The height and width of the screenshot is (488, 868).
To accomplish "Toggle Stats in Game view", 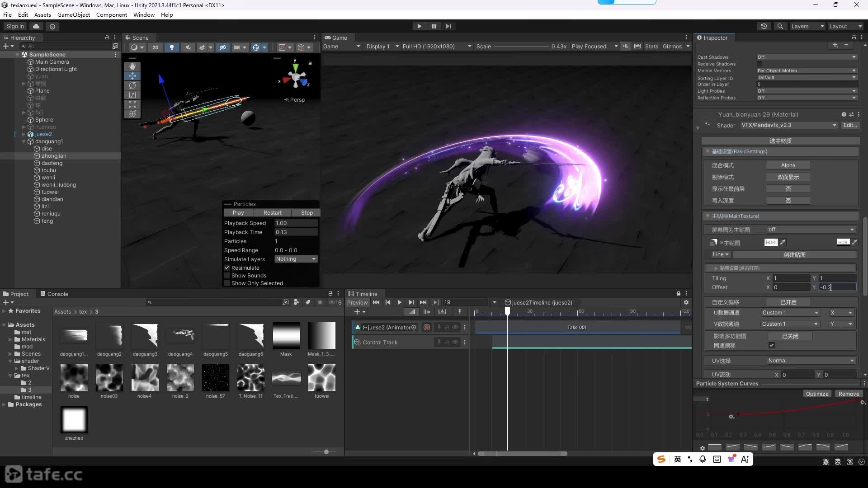I will [651, 46].
